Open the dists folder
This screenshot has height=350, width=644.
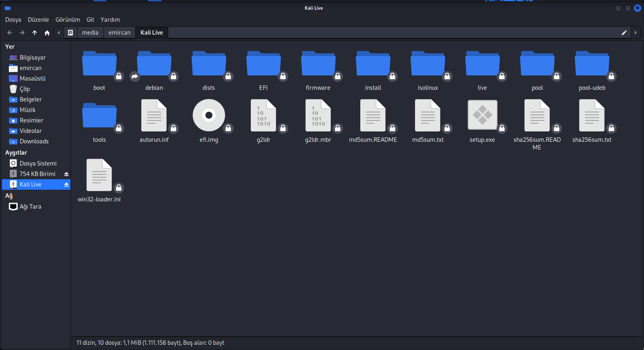pyautogui.click(x=209, y=64)
